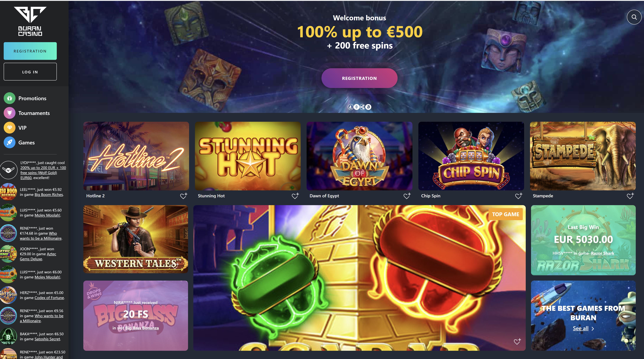Open the Games menu item

click(27, 143)
